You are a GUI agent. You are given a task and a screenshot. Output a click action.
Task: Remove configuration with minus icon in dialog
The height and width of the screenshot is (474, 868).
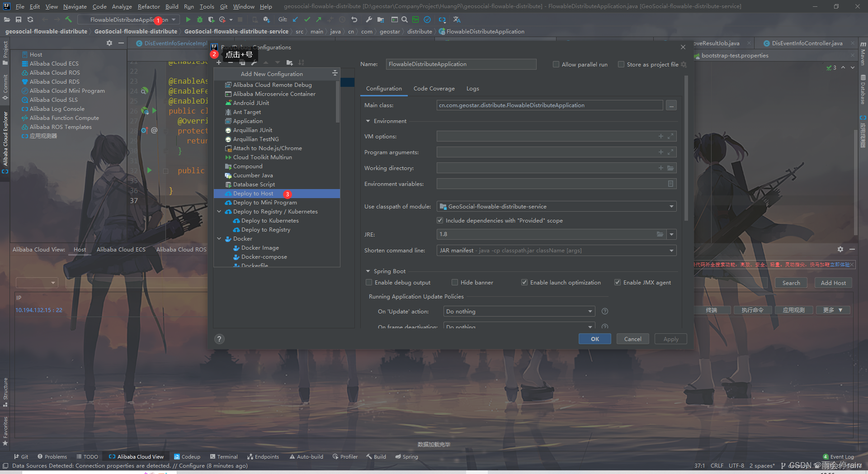point(231,62)
